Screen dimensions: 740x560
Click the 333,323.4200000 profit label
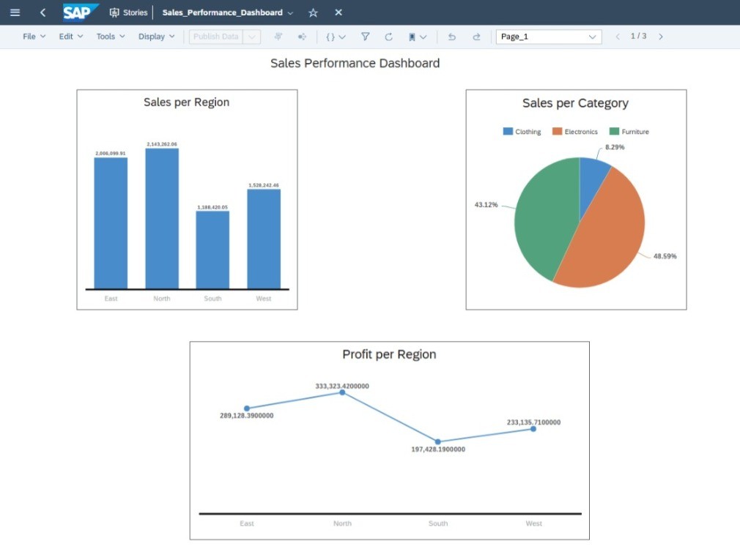point(342,386)
